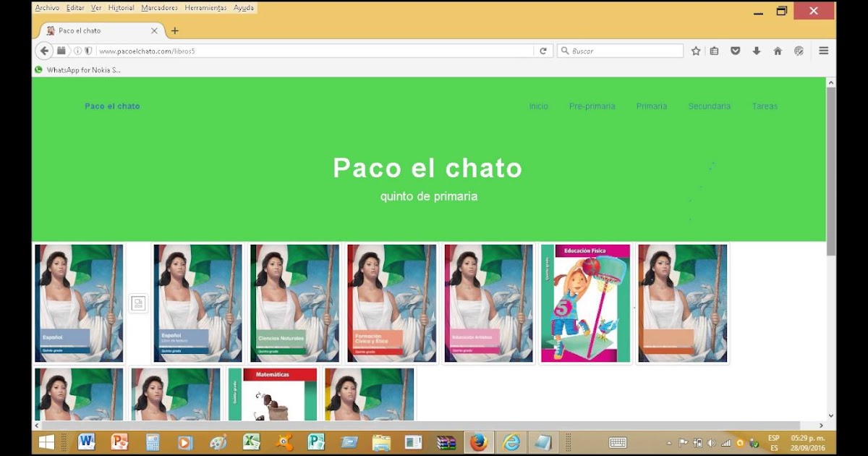Open the Herramientas menu

[205, 8]
